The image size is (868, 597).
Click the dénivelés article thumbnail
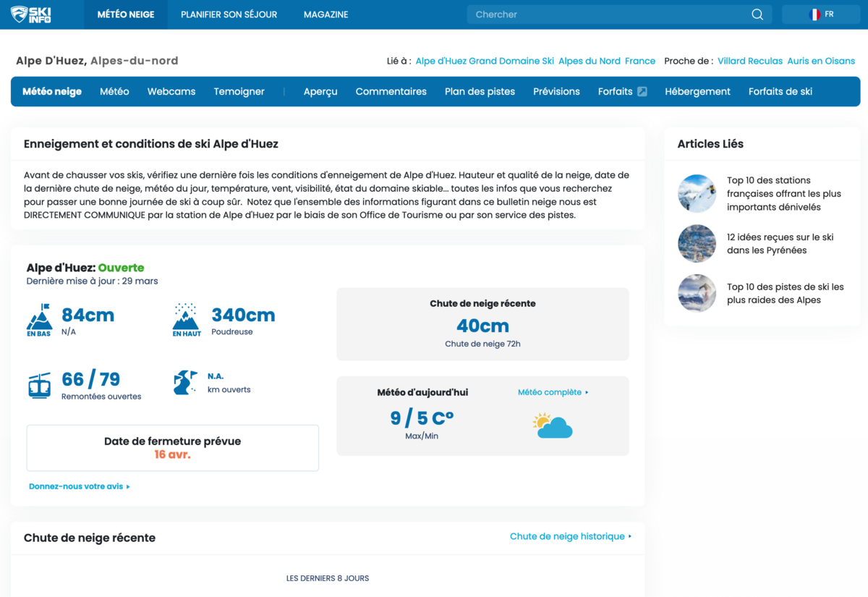(697, 193)
